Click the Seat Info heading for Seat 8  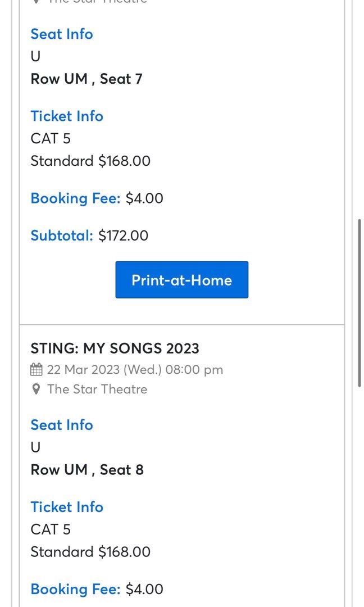click(x=62, y=425)
